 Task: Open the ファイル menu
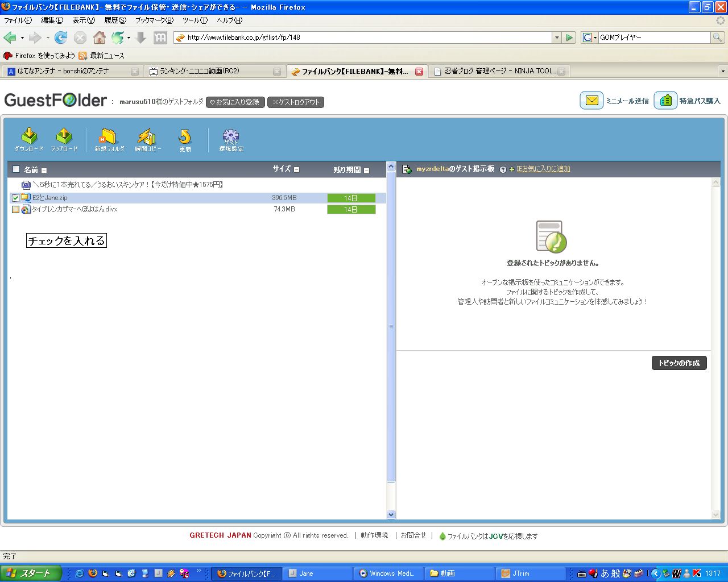pos(18,20)
